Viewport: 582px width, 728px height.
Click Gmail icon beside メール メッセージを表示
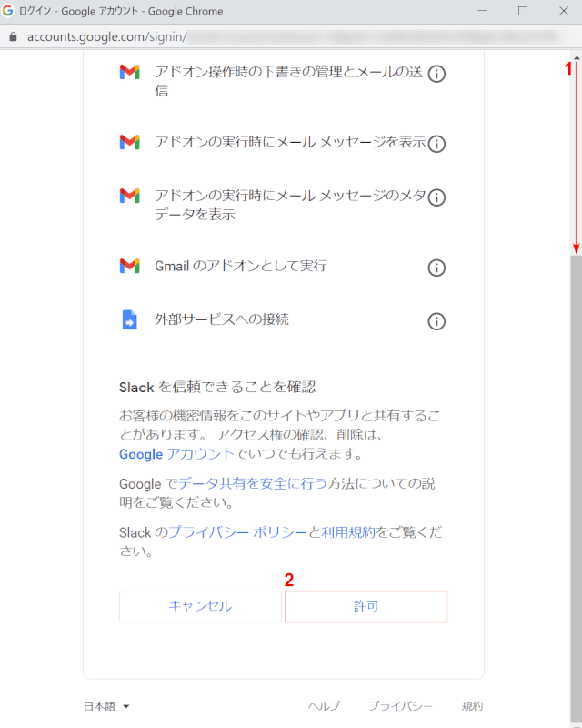(129, 142)
